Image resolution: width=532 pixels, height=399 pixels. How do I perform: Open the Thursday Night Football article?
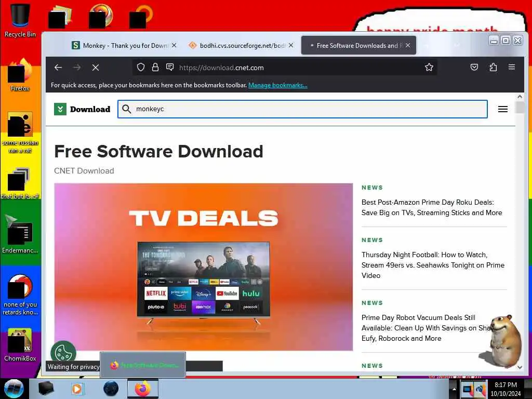[x=433, y=265]
